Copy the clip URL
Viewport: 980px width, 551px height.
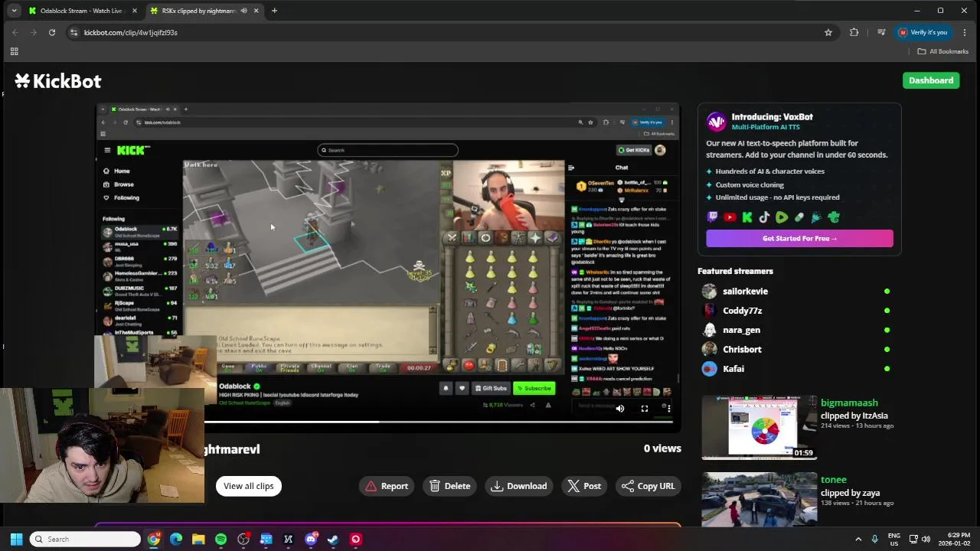coord(648,486)
